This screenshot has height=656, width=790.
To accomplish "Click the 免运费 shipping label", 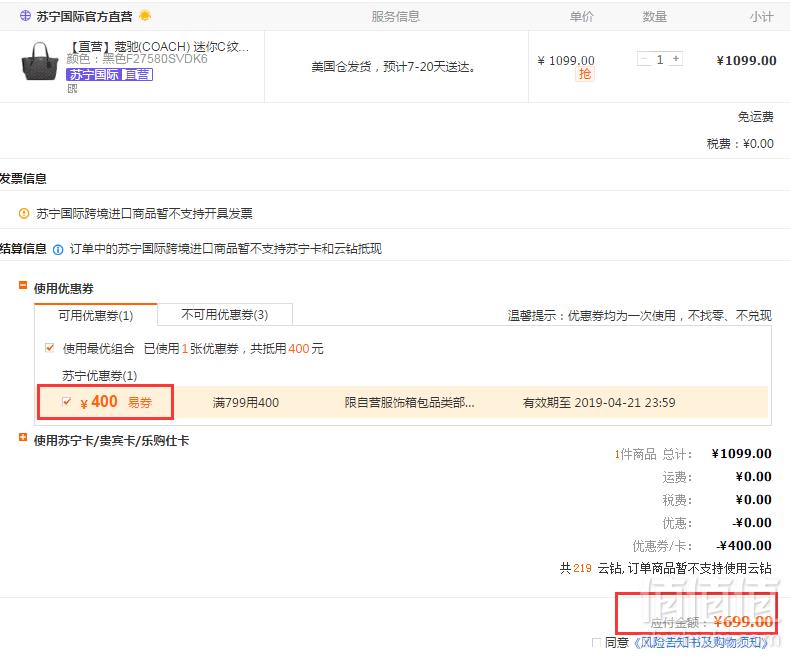I will (x=755, y=117).
